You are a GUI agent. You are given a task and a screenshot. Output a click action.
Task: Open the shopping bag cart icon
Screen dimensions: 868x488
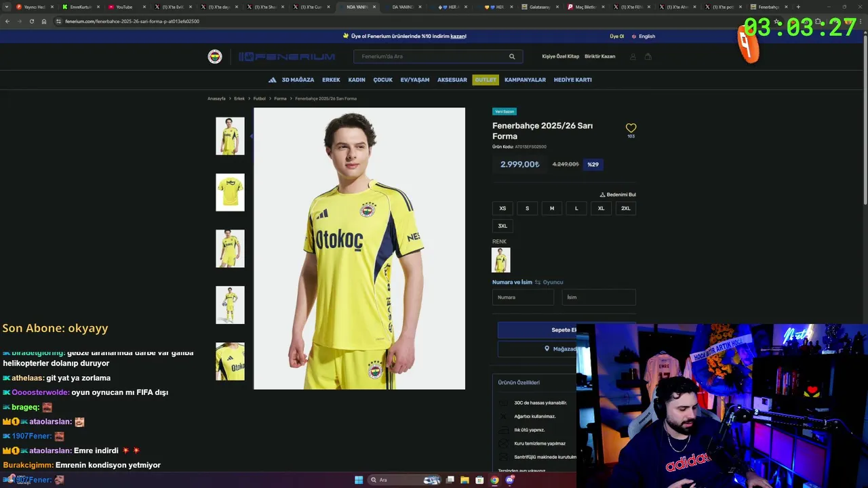[x=648, y=57]
